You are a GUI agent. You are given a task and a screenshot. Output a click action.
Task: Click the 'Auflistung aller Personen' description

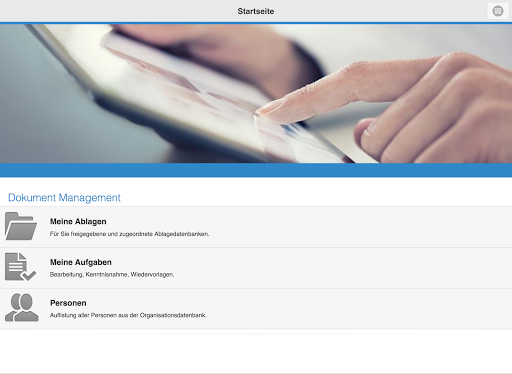point(128,315)
